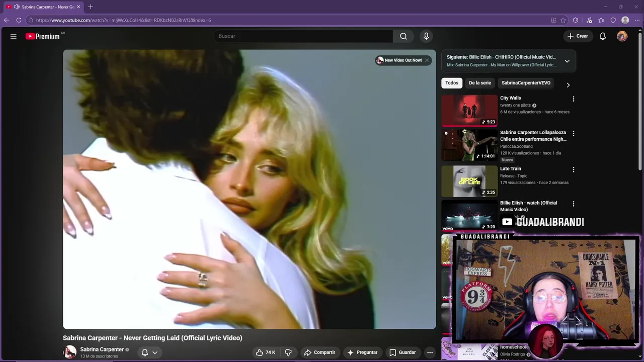This screenshot has width=644, height=362.
Task: Select the De la serie chip
Action: pyautogui.click(x=480, y=83)
